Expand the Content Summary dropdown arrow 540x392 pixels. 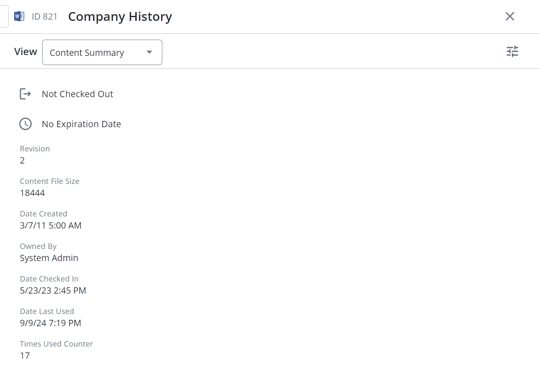(149, 52)
